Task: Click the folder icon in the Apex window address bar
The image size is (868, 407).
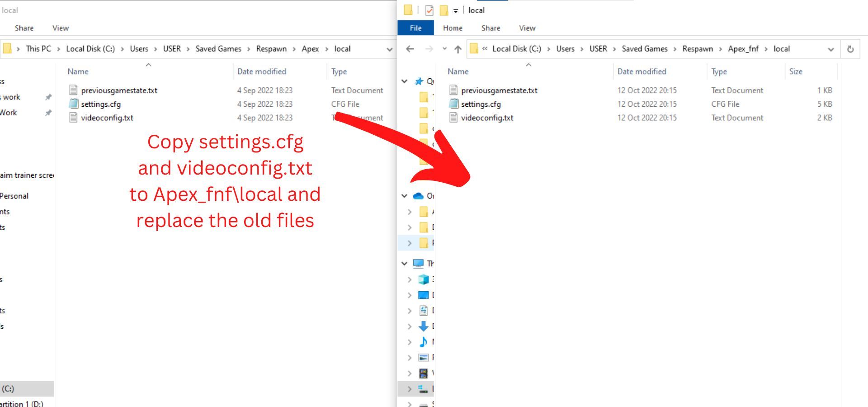Action: coord(7,48)
